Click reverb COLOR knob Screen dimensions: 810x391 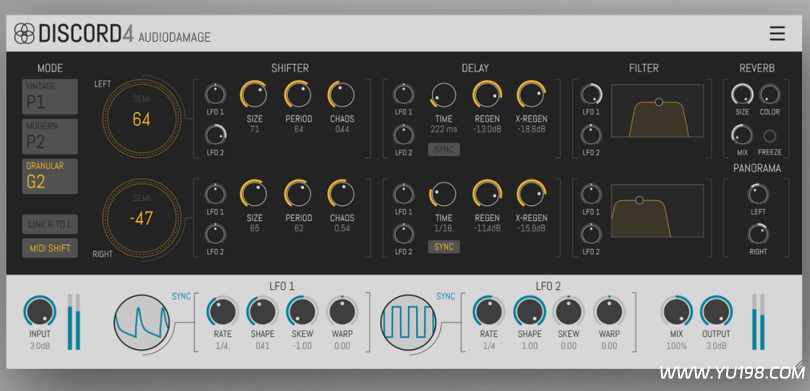770,95
